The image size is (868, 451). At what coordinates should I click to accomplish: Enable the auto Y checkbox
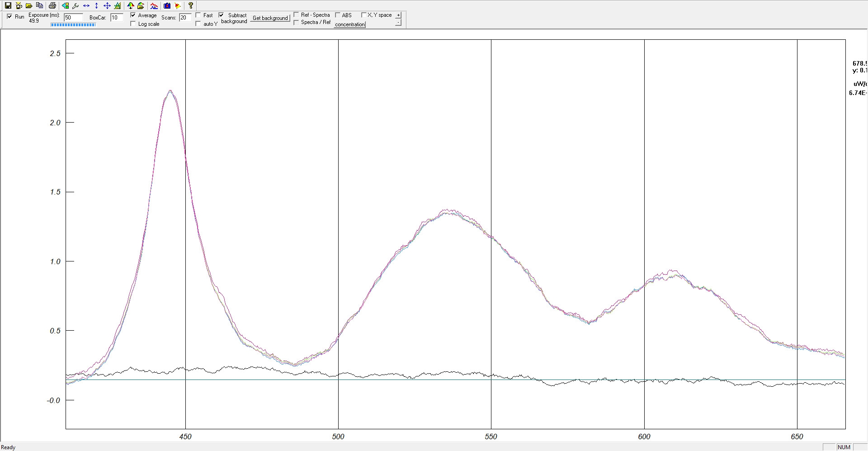[198, 24]
